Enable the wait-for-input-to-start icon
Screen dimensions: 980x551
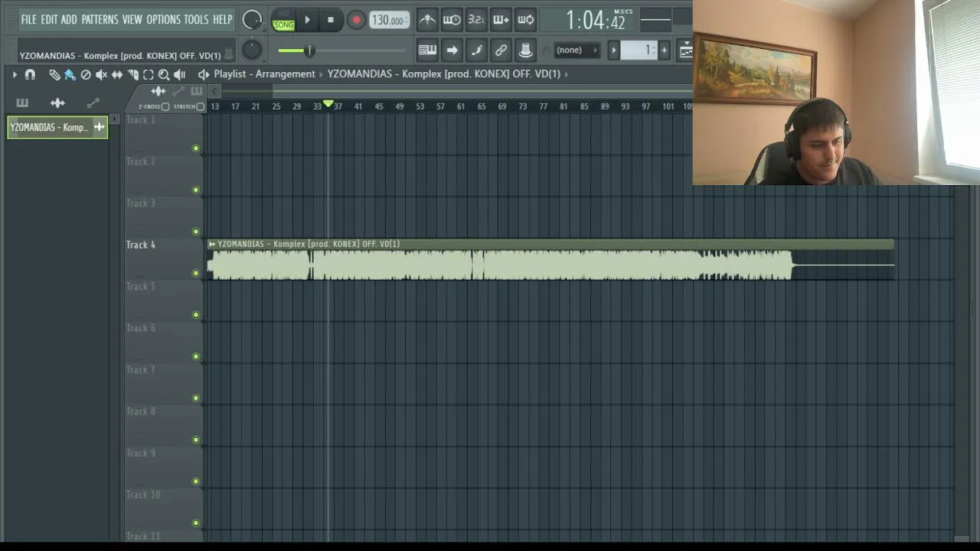pyautogui.click(x=452, y=20)
